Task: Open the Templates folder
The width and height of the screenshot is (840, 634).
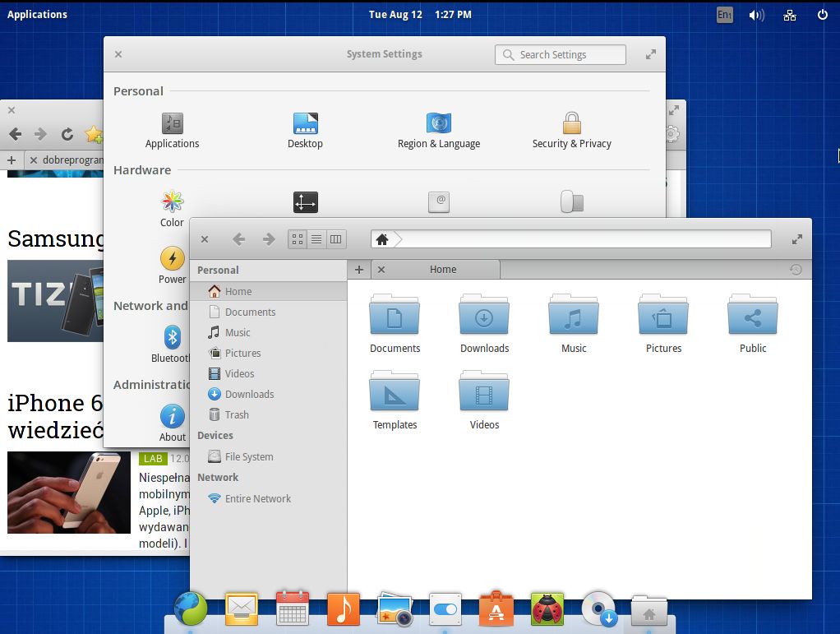Action: click(x=395, y=396)
